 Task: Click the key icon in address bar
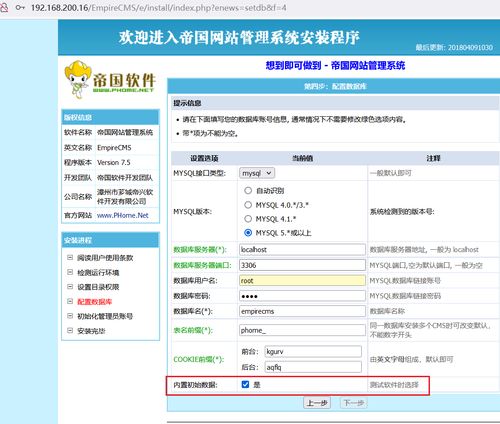point(20,7)
